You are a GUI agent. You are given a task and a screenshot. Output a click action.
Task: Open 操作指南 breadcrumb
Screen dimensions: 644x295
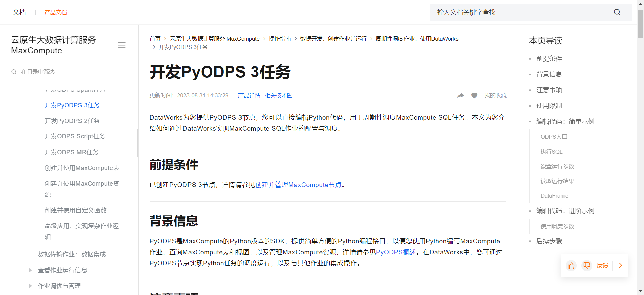click(x=280, y=39)
